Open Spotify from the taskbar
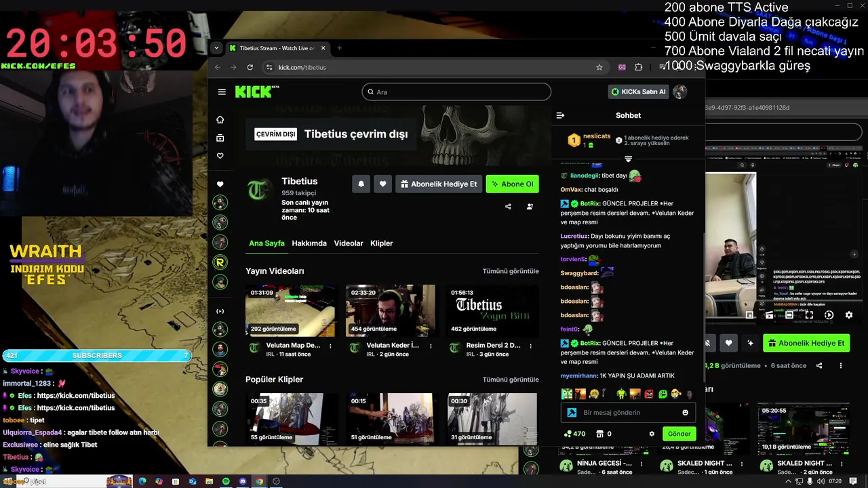The height and width of the screenshot is (488, 868). click(x=226, y=481)
